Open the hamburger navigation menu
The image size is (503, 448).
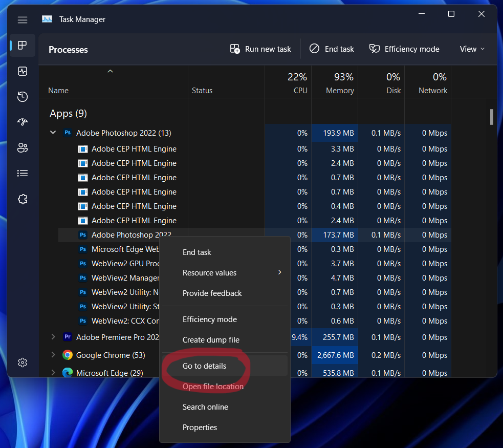23,20
